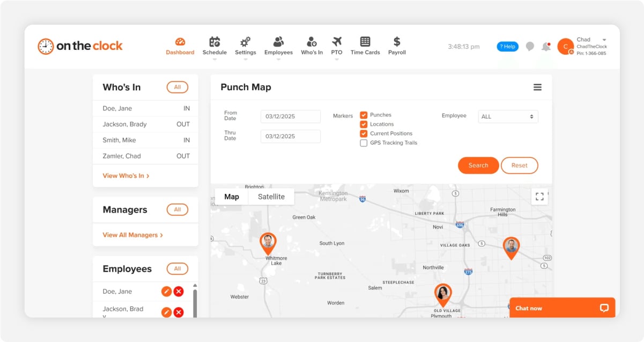The height and width of the screenshot is (342, 644).
Task: Click the All button in Who's In panel
Action: click(177, 87)
